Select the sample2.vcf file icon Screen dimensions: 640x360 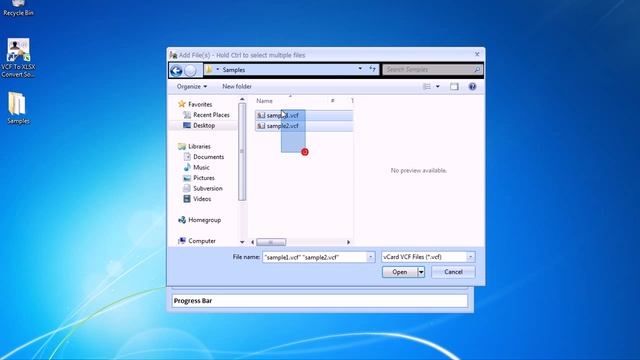261,126
